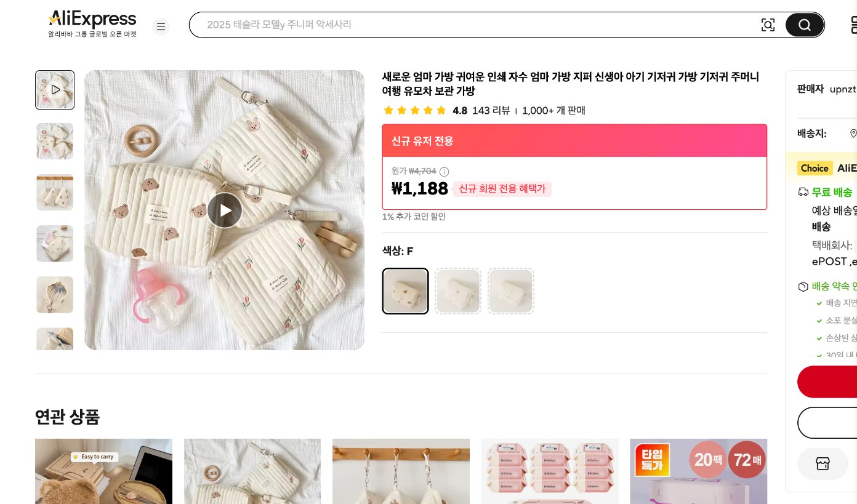This screenshot has width=857, height=504.
Task: Click the black magnifier search button
Action: [x=804, y=25]
